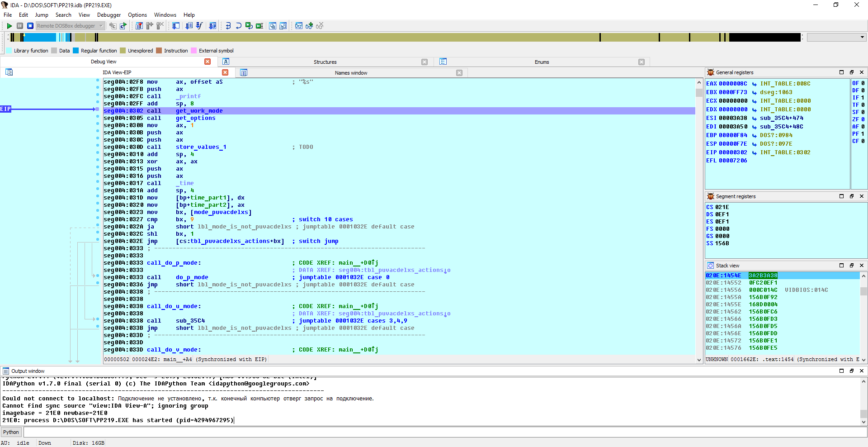Open the watch list glasses icon
This screenshot has height=447, width=868.
pyautogui.click(x=299, y=26)
